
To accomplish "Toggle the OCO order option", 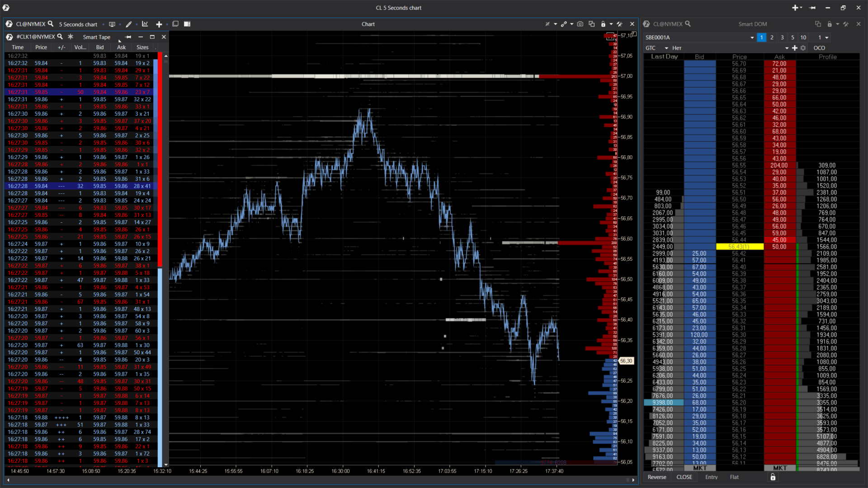I will point(819,48).
